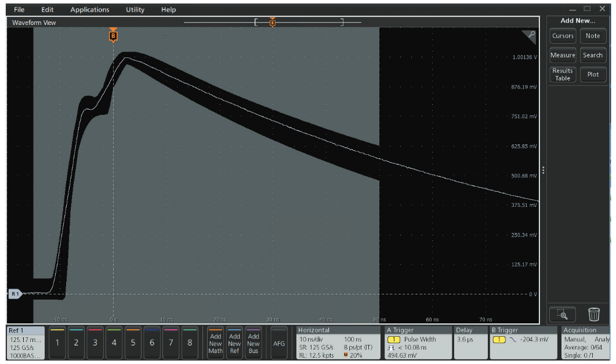
Task: Turn on channel 2
Action: [x=76, y=343]
